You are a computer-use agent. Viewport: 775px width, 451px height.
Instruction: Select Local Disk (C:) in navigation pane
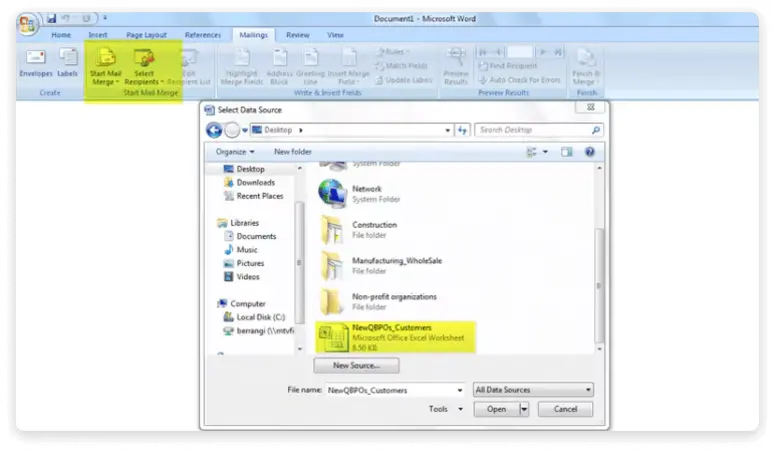255,317
